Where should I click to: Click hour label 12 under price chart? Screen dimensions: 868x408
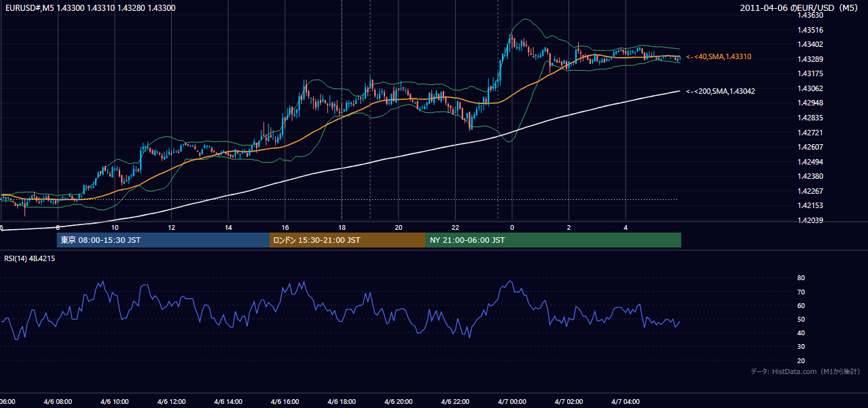171,227
